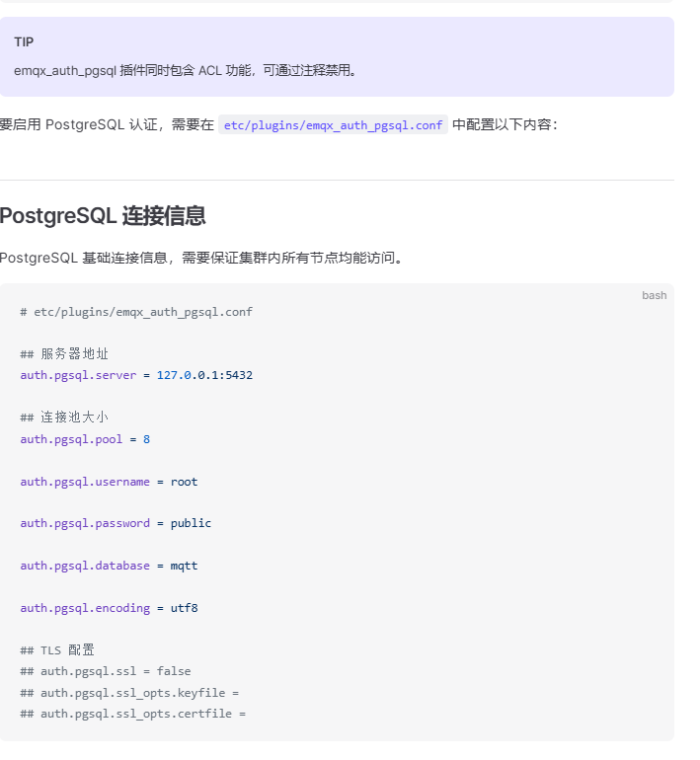Screen dimensions: 700x760
Task: Click the password value public
Action: click(191, 523)
